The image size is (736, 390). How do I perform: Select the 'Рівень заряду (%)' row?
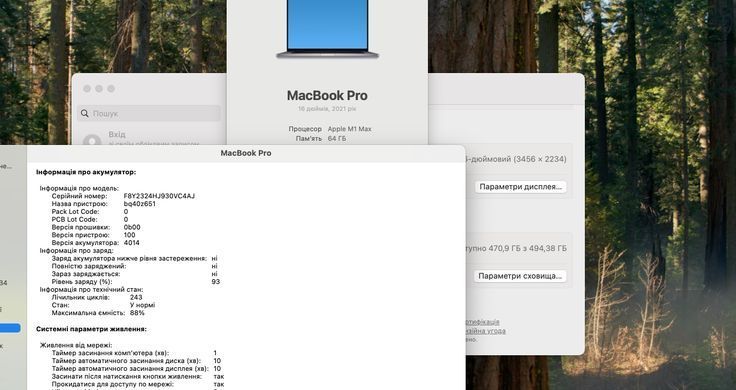tap(136, 282)
